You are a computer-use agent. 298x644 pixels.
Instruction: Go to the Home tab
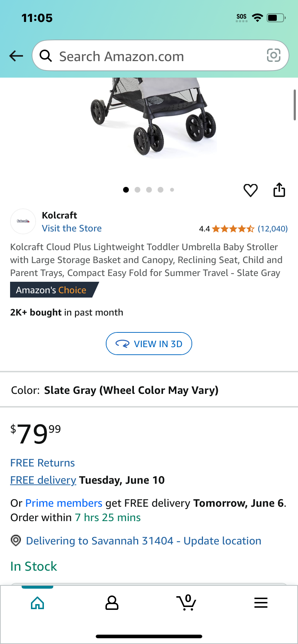pyautogui.click(x=37, y=603)
